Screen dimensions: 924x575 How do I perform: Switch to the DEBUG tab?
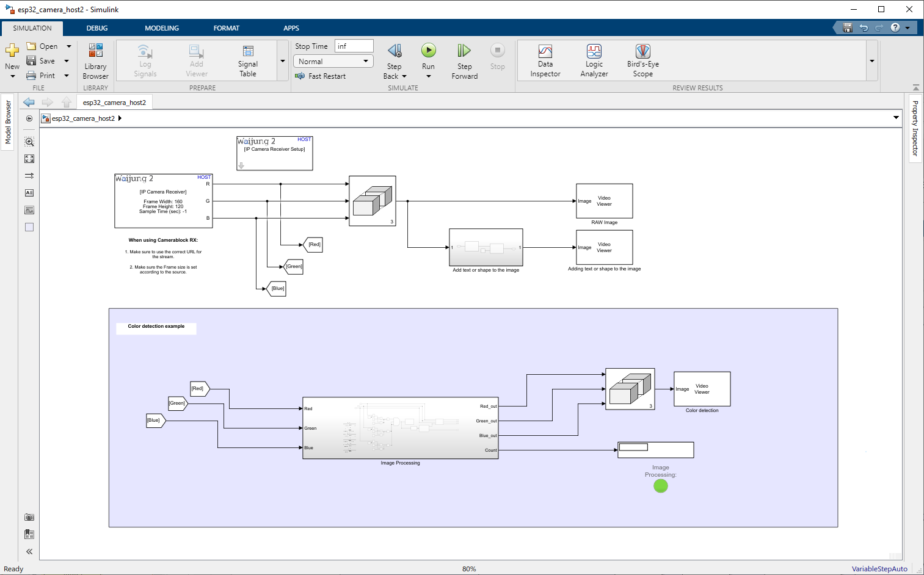(x=97, y=28)
